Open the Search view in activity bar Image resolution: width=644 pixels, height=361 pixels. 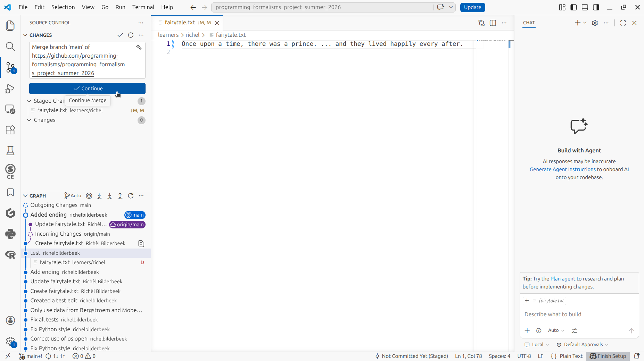tap(10, 47)
